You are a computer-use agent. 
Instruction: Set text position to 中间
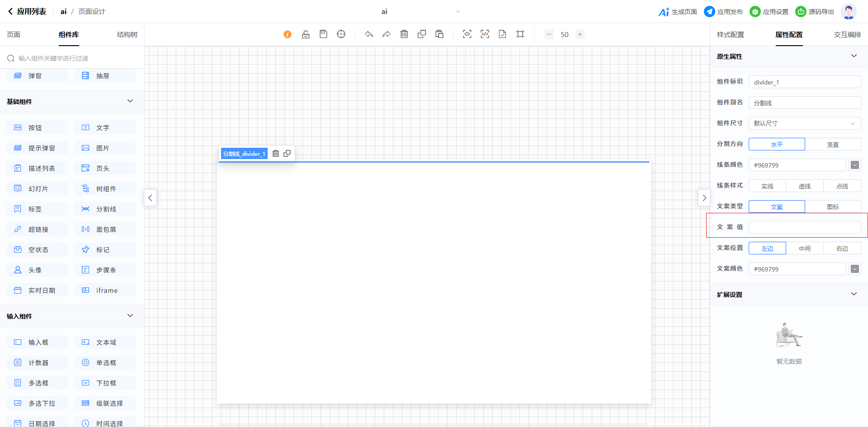[804, 249]
